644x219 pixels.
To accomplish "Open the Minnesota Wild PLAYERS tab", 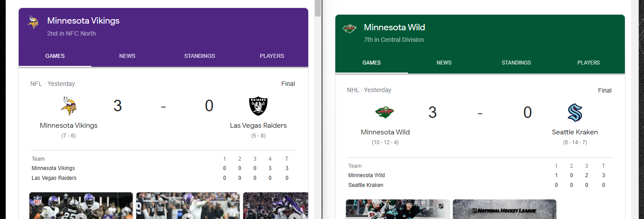I will [589, 63].
